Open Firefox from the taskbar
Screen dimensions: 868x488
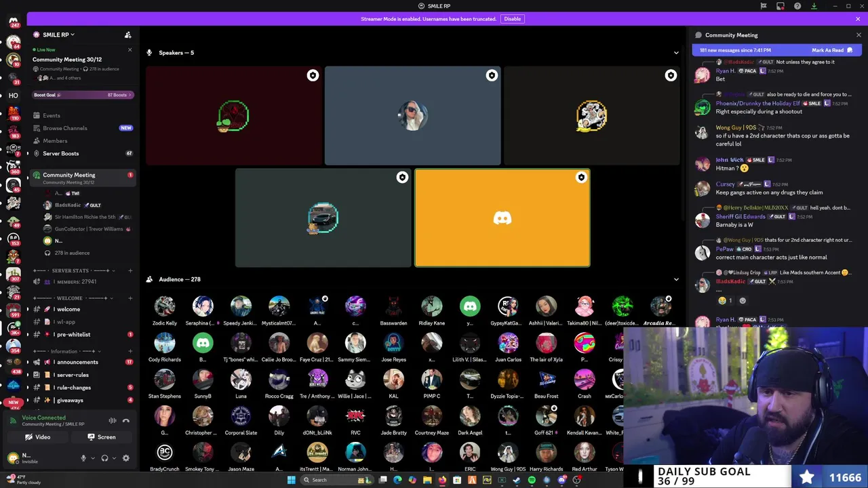point(442,480)
